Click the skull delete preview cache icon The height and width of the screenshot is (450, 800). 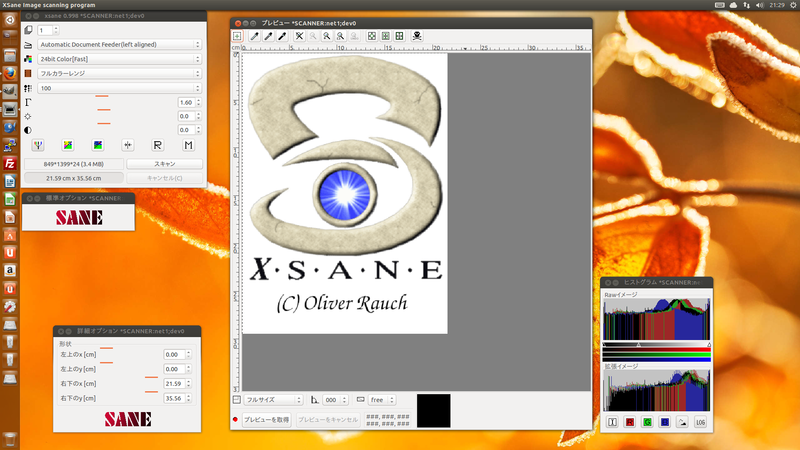pos(416,36)
